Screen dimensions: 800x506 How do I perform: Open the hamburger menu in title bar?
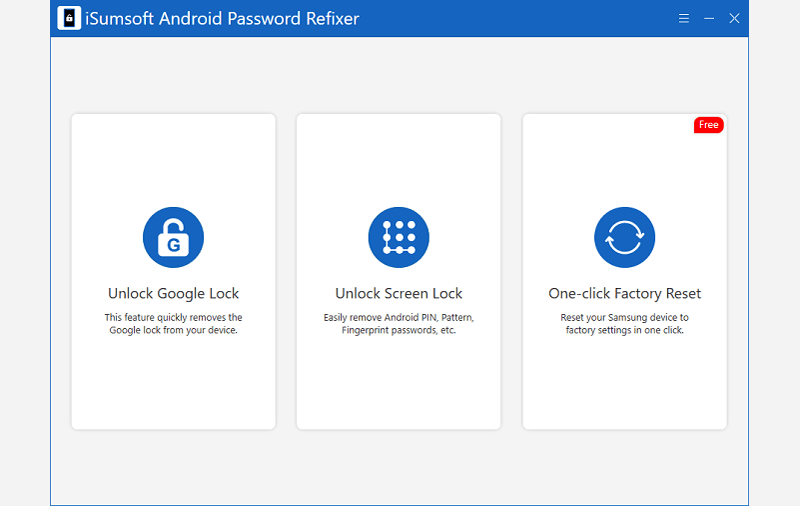684,19
